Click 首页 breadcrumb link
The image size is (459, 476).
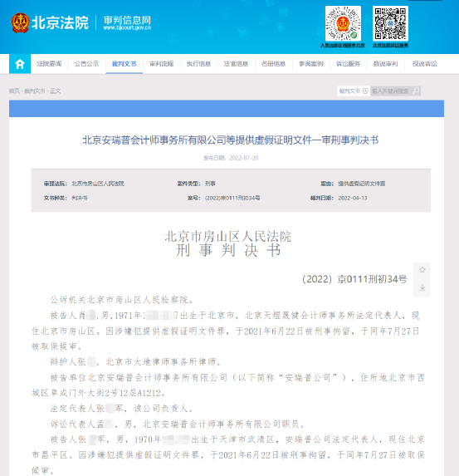pyautogui.click(x=14, y=91)
